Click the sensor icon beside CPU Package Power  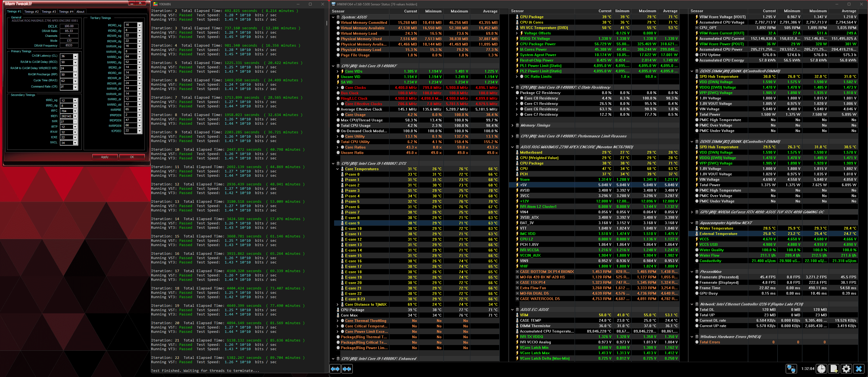click(x=517, y=44)
